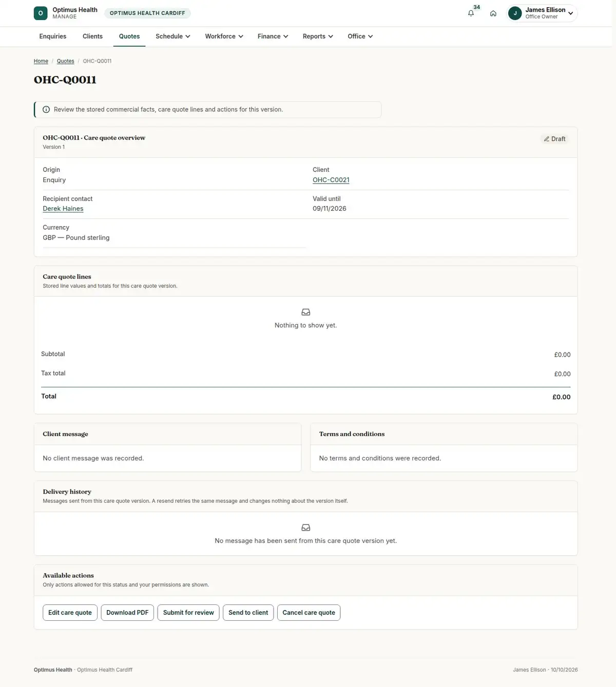Image resolution: width=616 pixels, height=687 pixels.
Task: Open recipient contact Derek Haines
Action: tap(63, 209)
